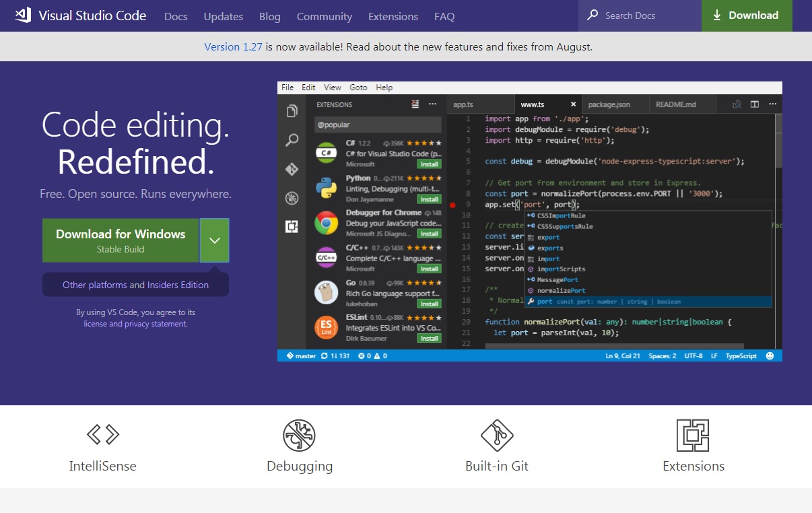Click the magnifier icon beside Search Docs

click(593, 15)
